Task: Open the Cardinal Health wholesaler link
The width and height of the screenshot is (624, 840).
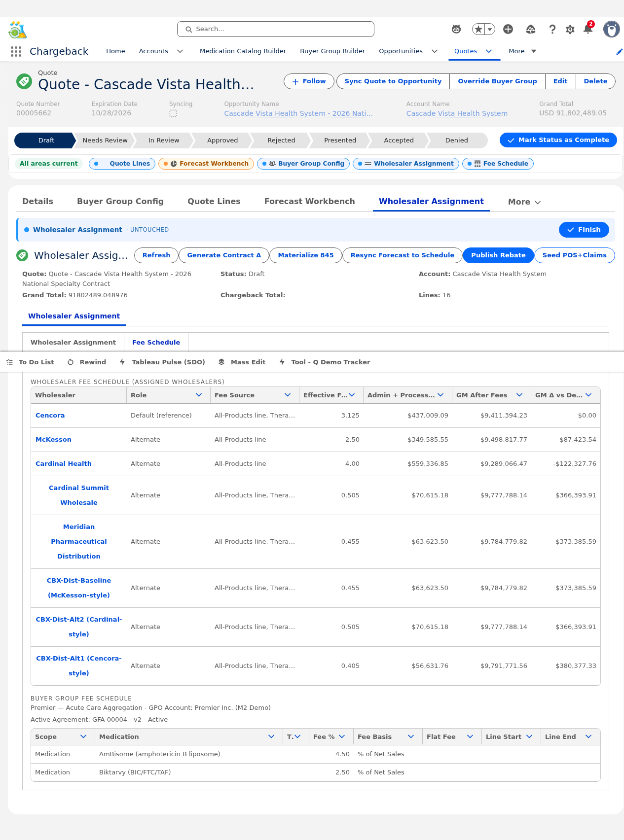Action: click(63, 464)
